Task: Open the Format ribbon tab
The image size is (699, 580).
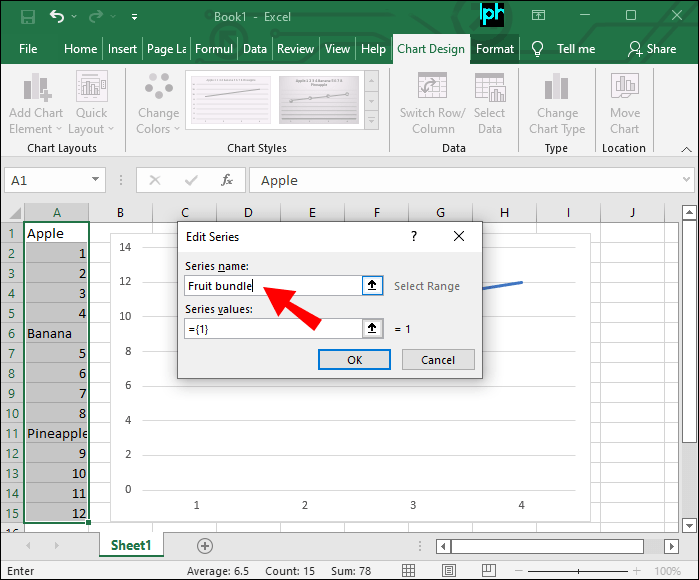Action: point(495,49)
